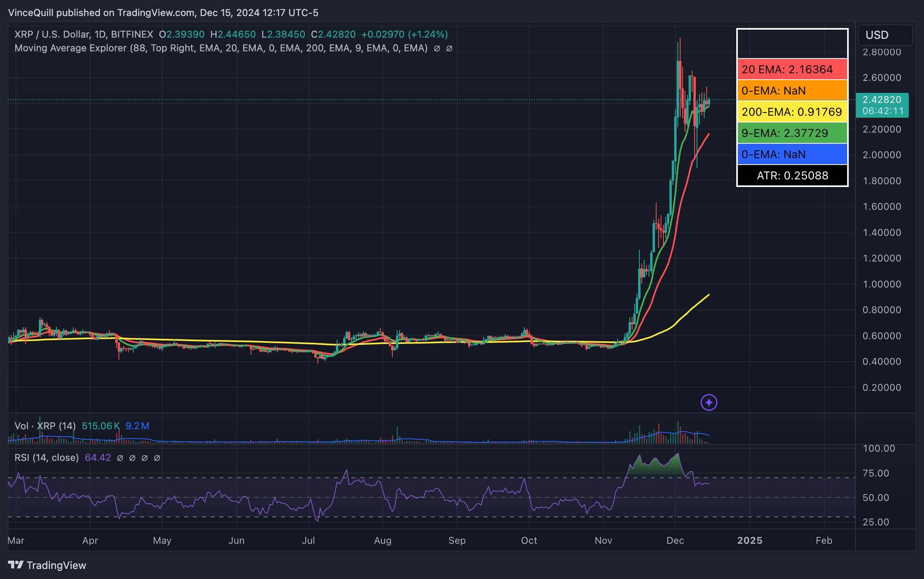Click the orange 0-EMA NaN color block
Screen dimensions: 924x579
tap(792, 91)
